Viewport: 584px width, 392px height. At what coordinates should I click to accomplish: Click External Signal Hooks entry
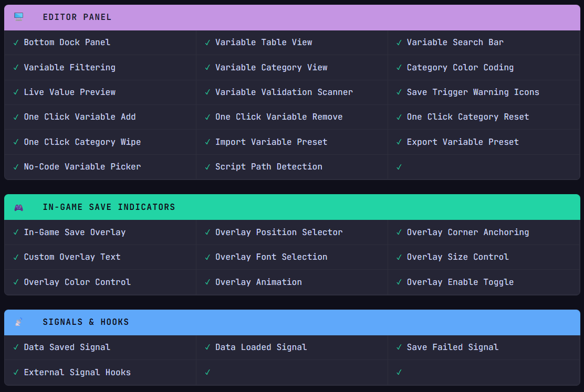pyautogui.click(x=77, y=373)
